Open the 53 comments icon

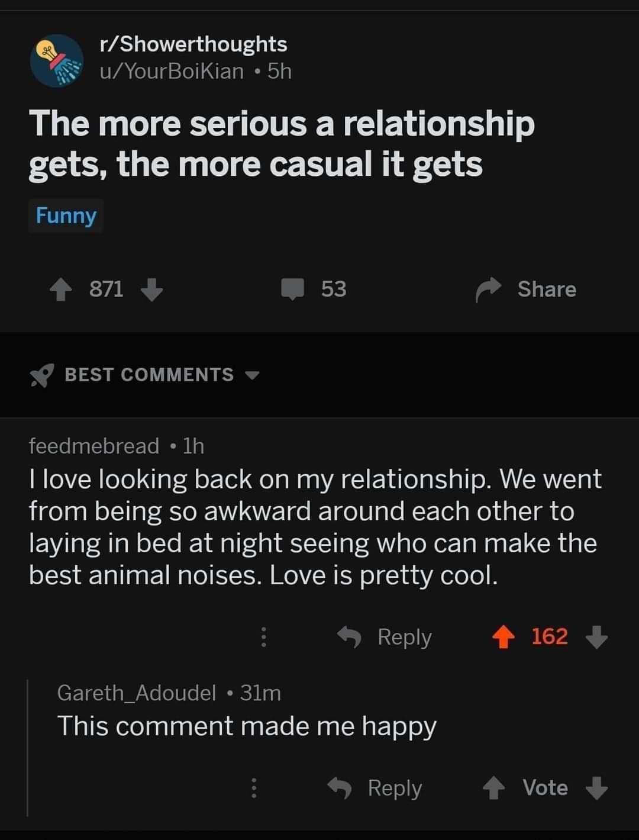(x=292, y=289)
